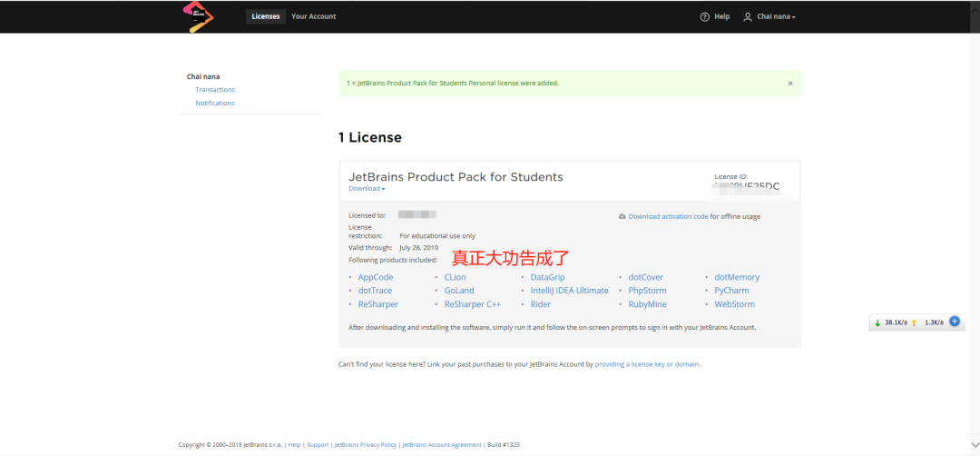This screenshot has width=980, height=456.
Task: Open the PhpStorm product link
Action: tap(648, 291)
